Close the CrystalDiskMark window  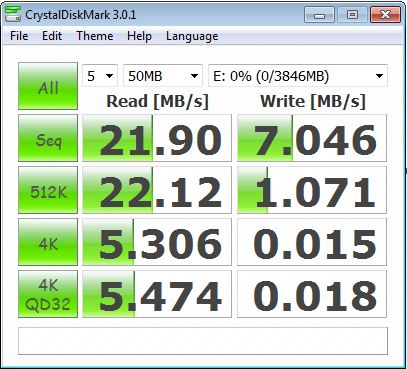pos(386,15)
